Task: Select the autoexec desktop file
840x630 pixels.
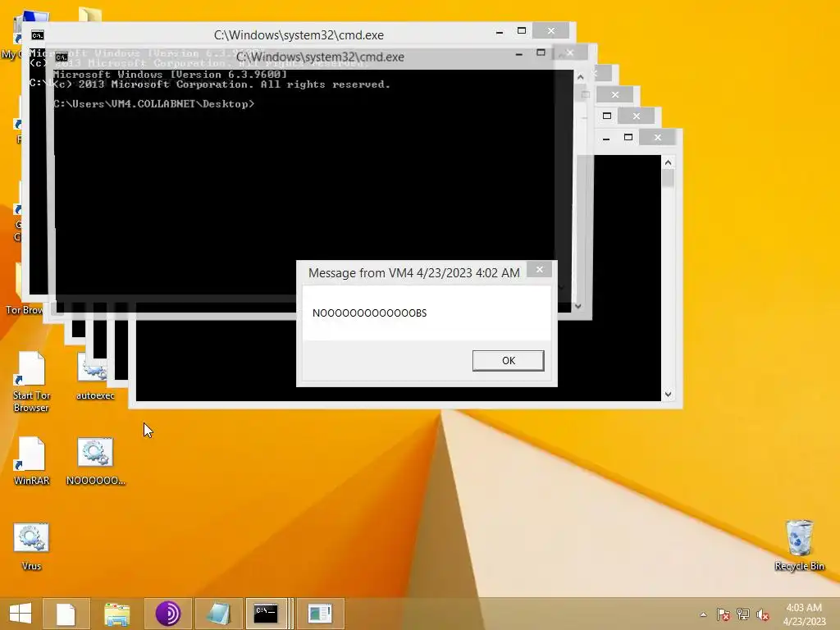Action: click(x=95, y=377)
